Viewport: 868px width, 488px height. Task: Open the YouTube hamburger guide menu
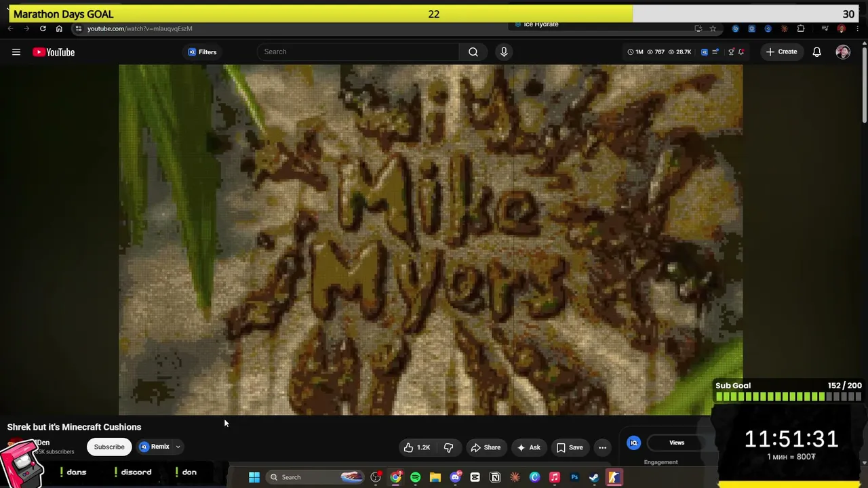pos(16,52)
